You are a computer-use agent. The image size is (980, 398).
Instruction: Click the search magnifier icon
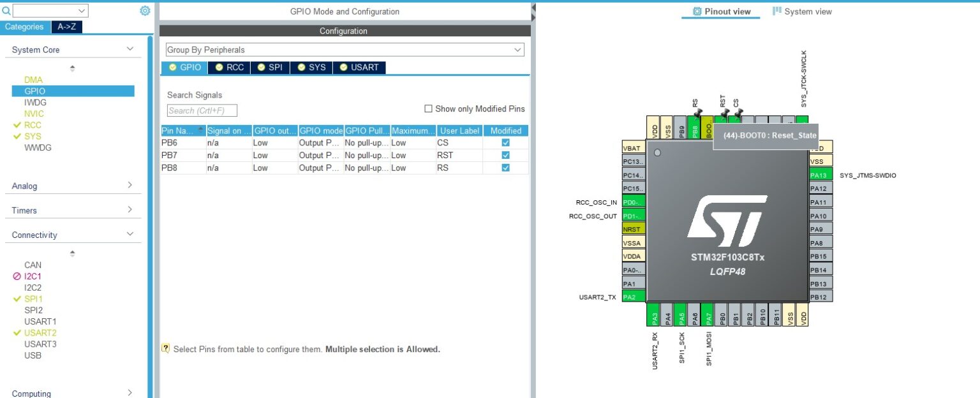click(x=6, y=11)
